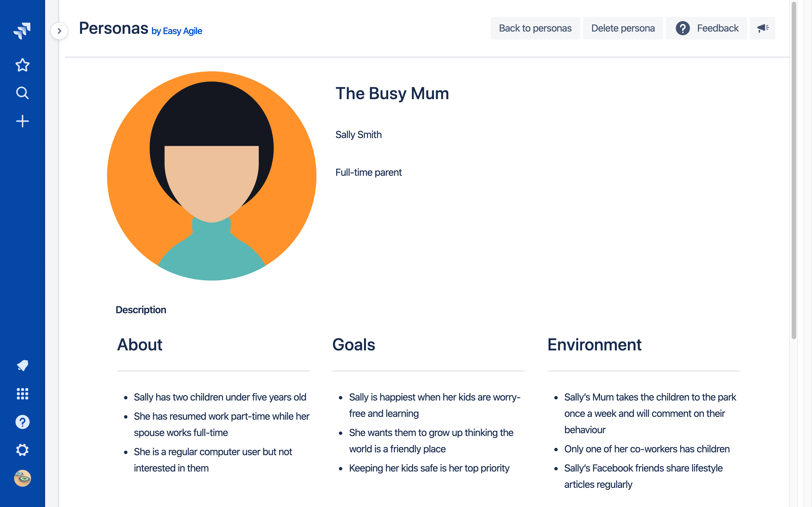Open the grid/apps icon in sidebar
This screenshot has height=507, width=812.
pyautogui.click(x=22, y=394)
